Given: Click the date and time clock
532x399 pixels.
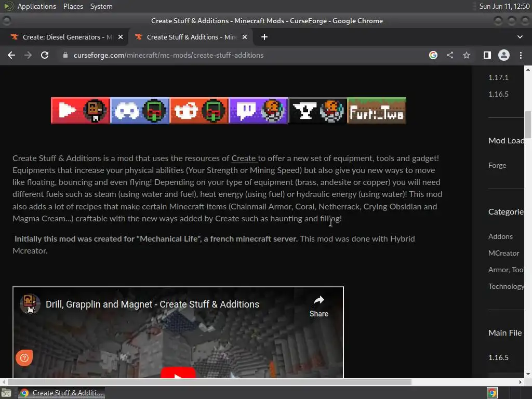Looking at the screenshot, I should tap(504, 6).
